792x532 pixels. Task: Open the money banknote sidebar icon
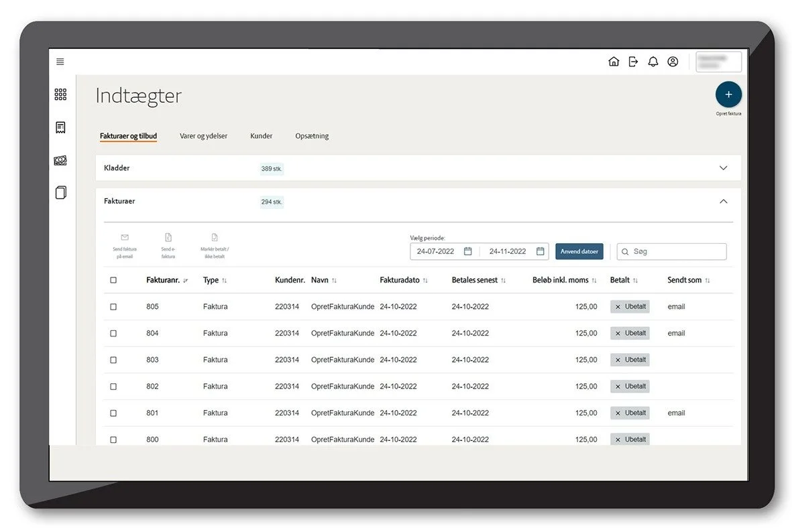(x=60, y=161)
